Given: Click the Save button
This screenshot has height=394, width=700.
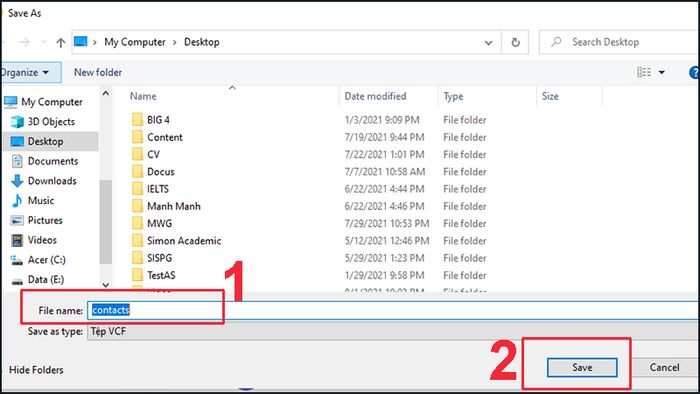Looking at the screenshot, I should point(582,368).
